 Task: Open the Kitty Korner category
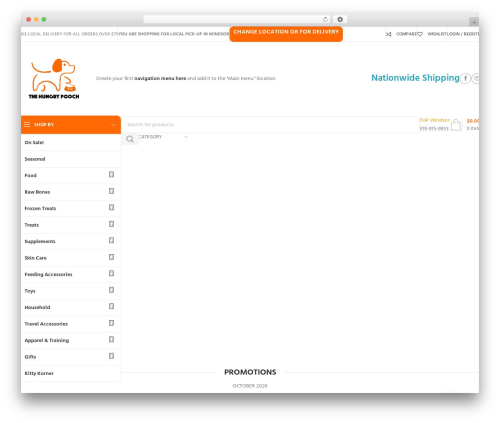pos(71,373)
